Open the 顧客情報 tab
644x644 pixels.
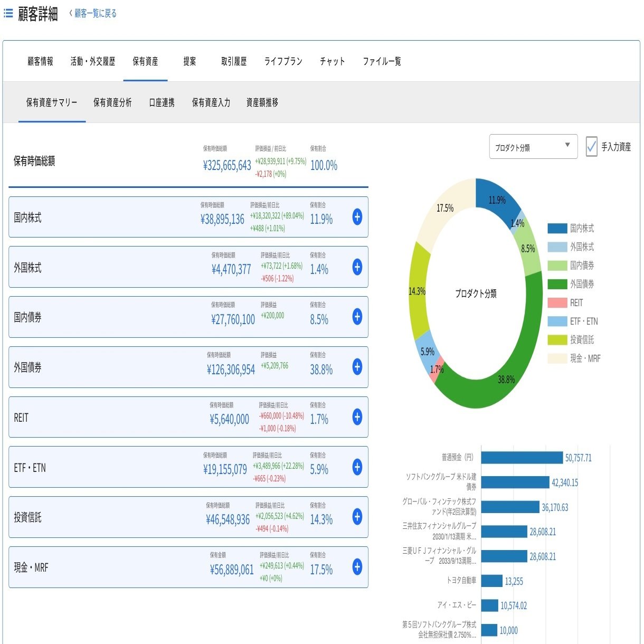[x=40, y=61]
